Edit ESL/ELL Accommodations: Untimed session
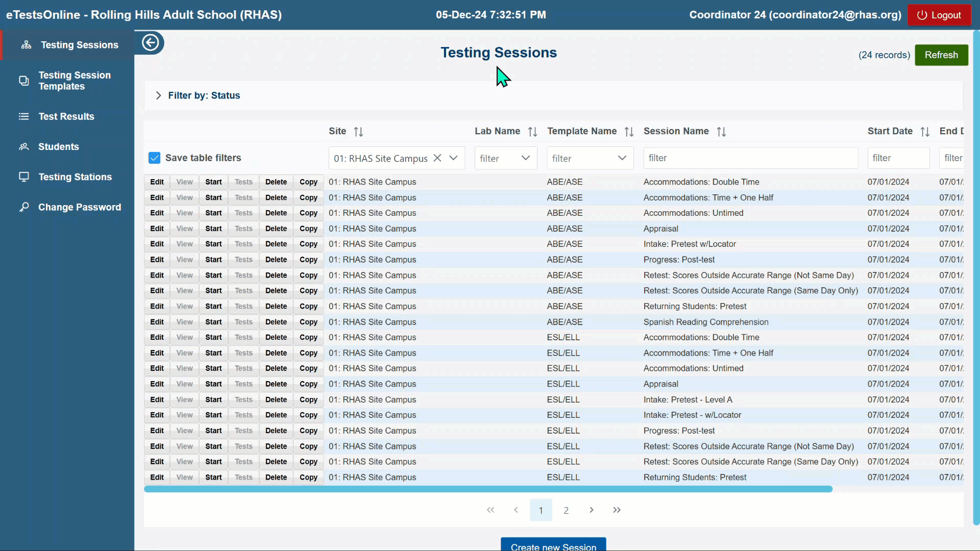The width and height of the screenshot is (980, 551). point(157,368)
